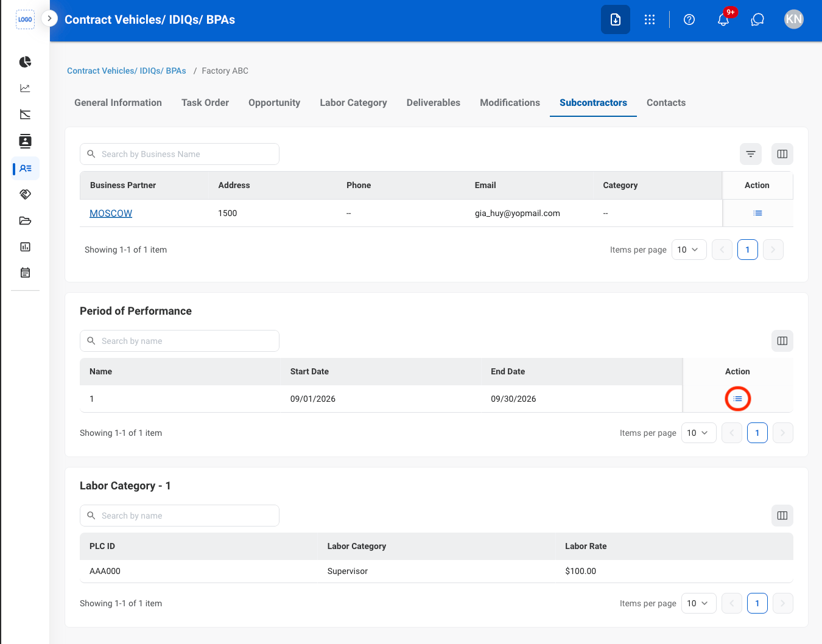
Task: Switch to the Deliverables tab
Action: (434, 103)
